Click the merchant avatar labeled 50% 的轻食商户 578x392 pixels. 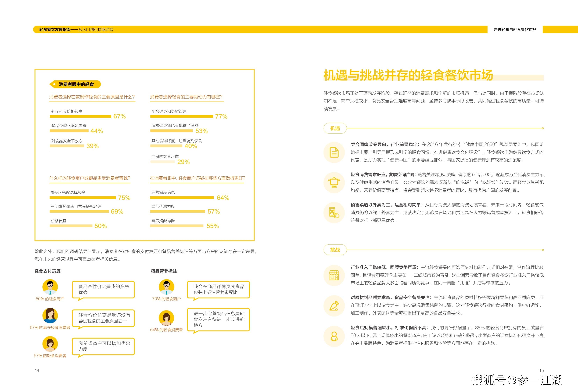50,287
